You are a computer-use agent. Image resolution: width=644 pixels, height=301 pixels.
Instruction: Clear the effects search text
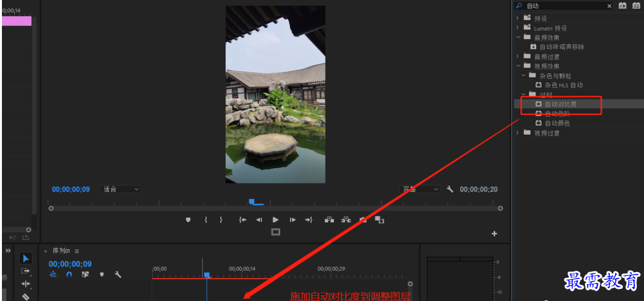pos(609,6)
